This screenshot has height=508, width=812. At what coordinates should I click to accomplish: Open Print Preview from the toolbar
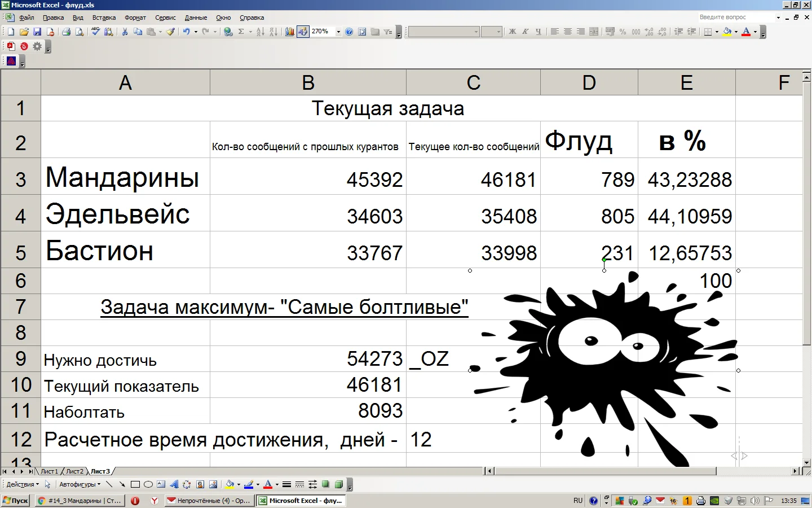tap(79, 32)
